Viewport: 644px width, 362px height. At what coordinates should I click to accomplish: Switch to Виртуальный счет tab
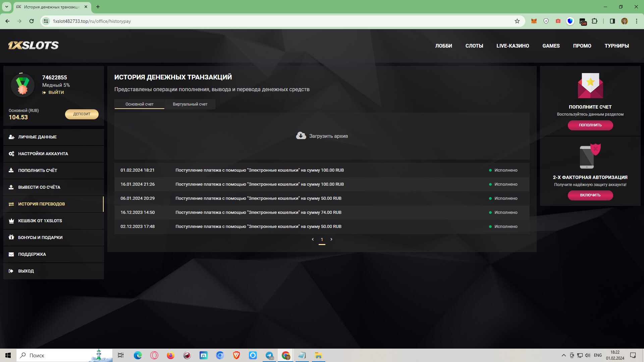(190, 104)
